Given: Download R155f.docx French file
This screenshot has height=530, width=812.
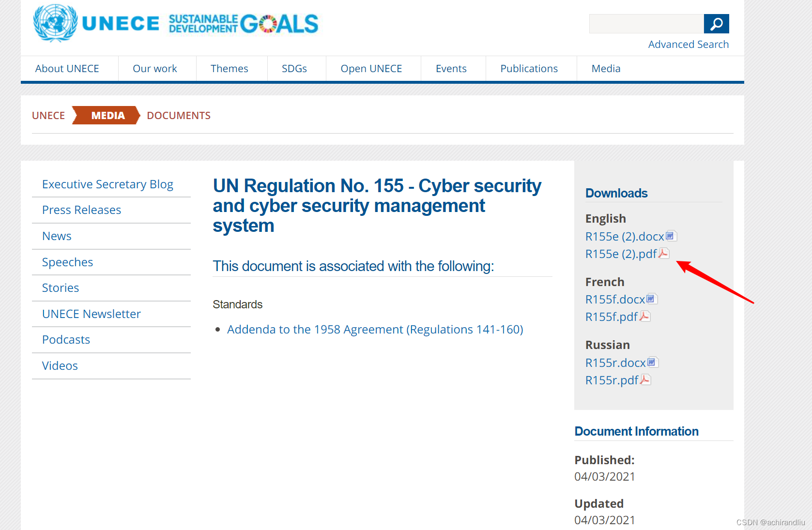Looking at the screenshot, I should pyautogui.click(x=615, y=299).
